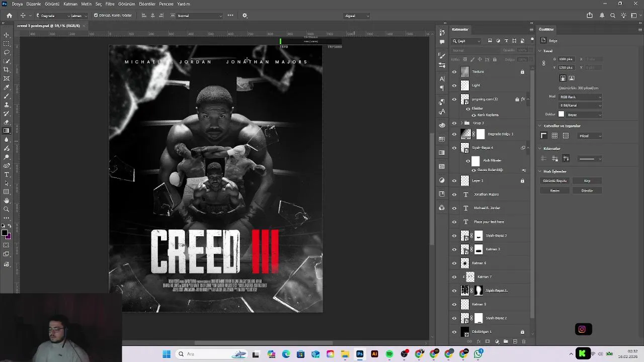Select the Zoom tool
This screenshot has height=362, width=644.
pos(7,209)
